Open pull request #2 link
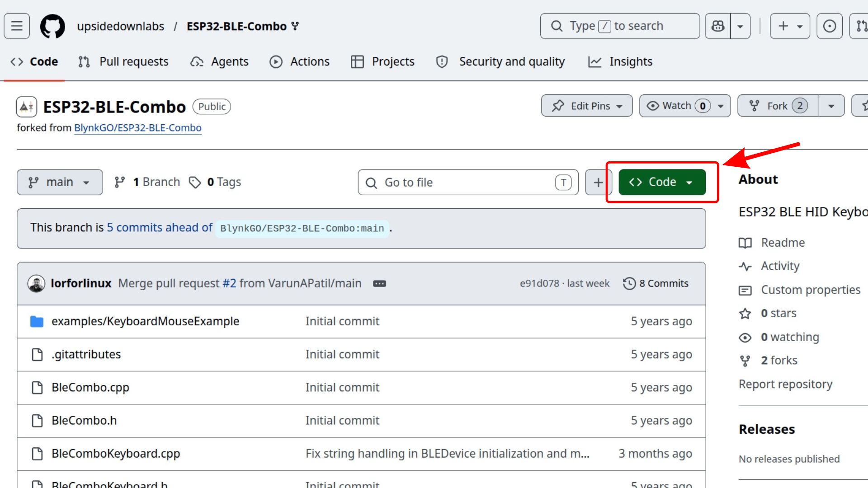The width and height of the screenshot is (868, 488). [229, 283]
